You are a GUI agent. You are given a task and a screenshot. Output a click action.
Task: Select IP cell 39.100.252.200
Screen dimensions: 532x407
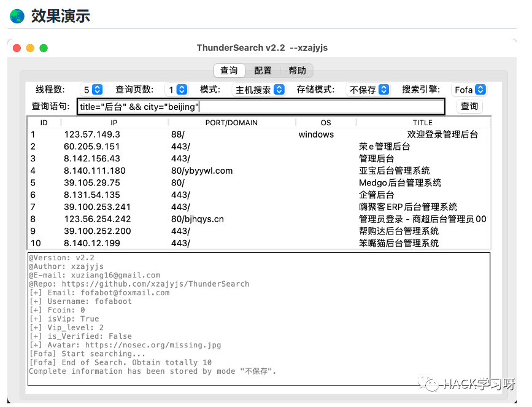pos(98,231)
